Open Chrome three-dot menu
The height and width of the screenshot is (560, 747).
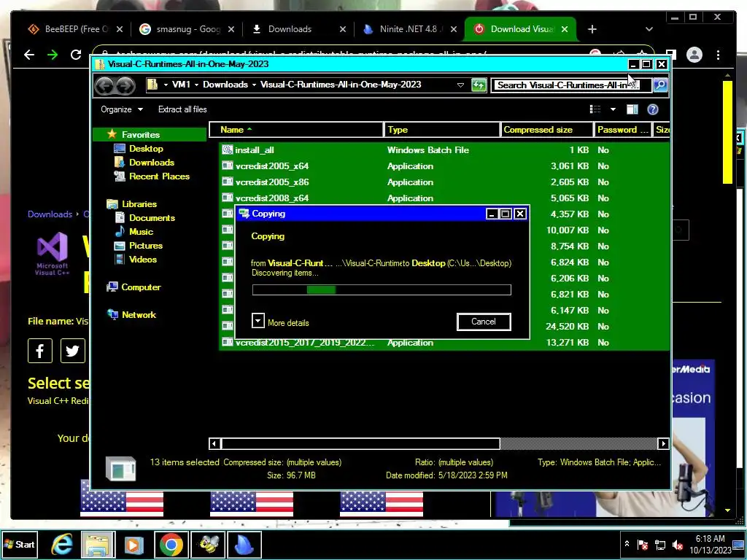(718, 55)
